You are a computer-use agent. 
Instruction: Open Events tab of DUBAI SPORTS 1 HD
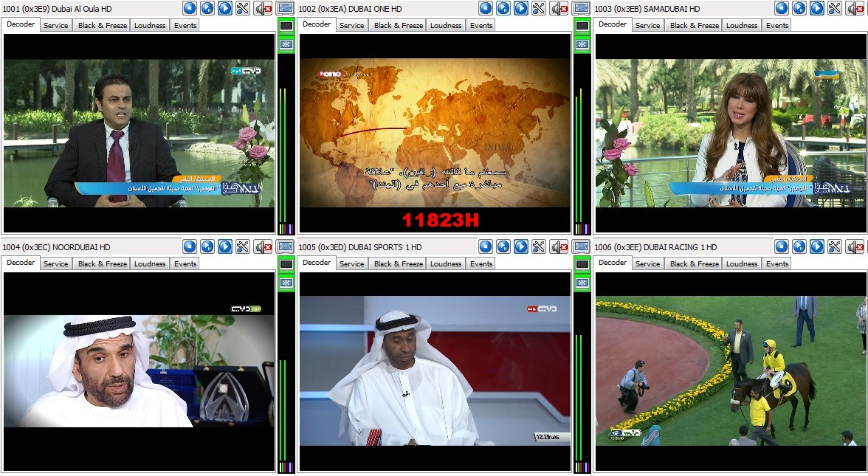click(x=481, y=264)
